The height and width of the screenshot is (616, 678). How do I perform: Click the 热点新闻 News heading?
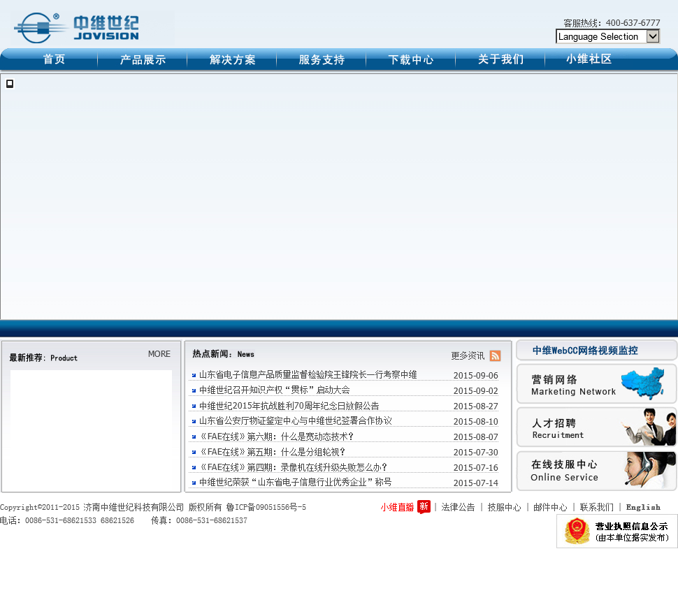point(223,354)
